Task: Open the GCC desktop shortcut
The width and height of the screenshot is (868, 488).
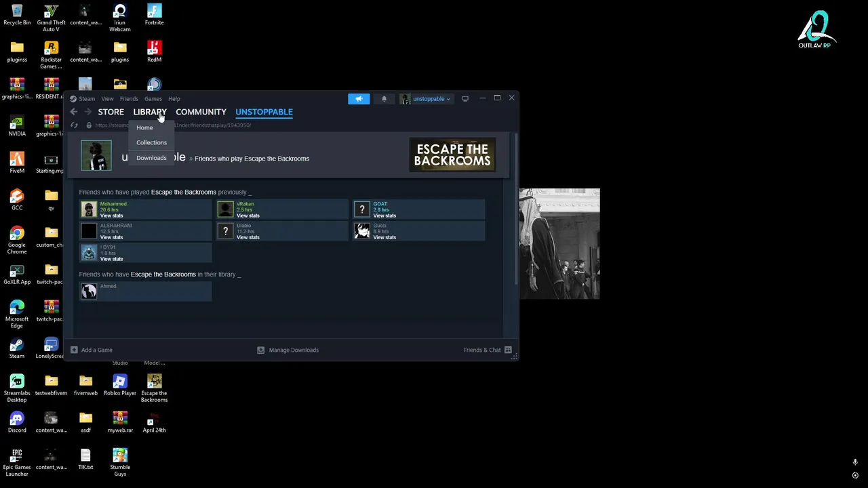Action: [x=17, y=200]
